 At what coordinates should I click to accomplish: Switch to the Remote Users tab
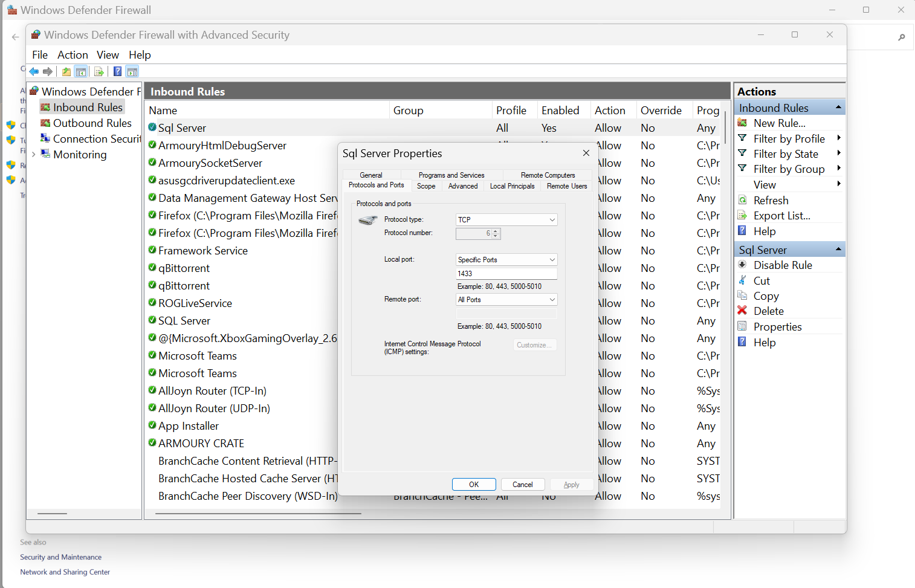[567, 186]
